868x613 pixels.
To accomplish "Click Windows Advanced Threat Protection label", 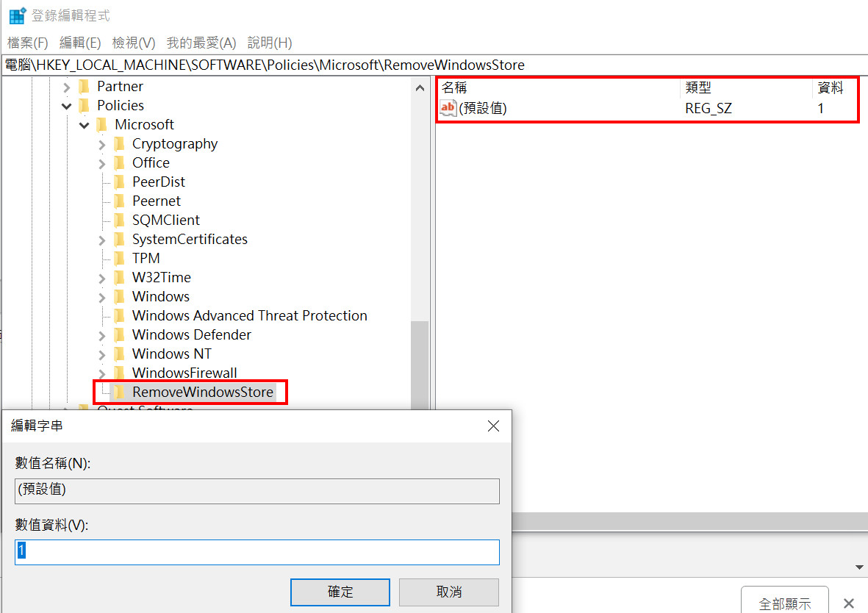I will pyautogui.click(x=250, y=315).
